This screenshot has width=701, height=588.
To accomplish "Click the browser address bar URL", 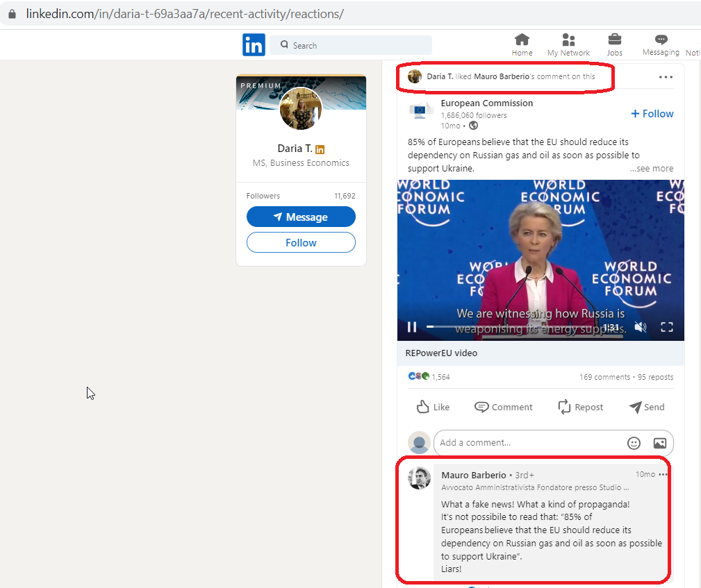I will [185, 14].
